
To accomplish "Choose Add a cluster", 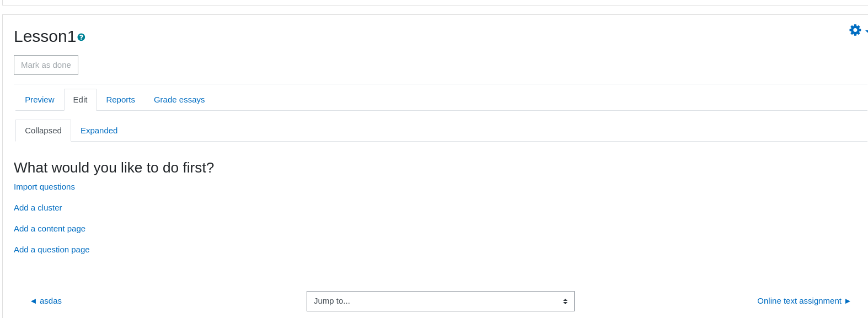I will pos(37,208).
